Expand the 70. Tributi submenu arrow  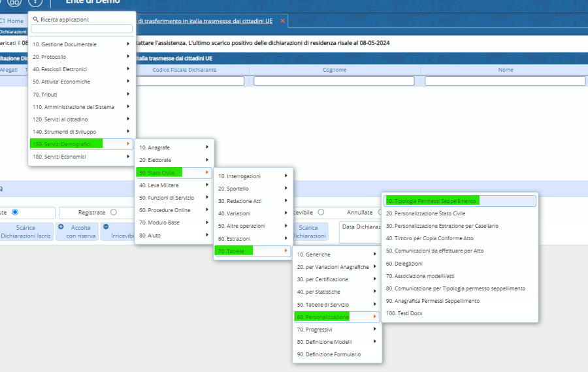[x=128, y=94]
